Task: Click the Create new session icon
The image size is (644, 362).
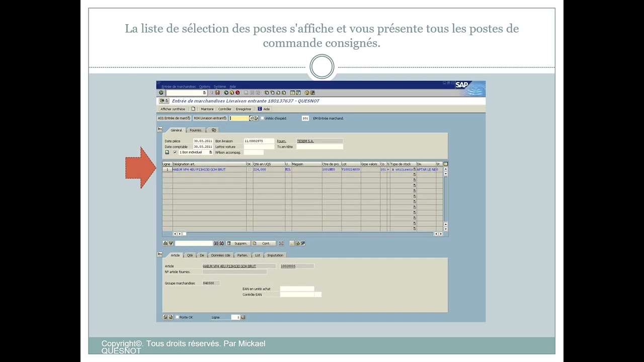Action: 292,93
